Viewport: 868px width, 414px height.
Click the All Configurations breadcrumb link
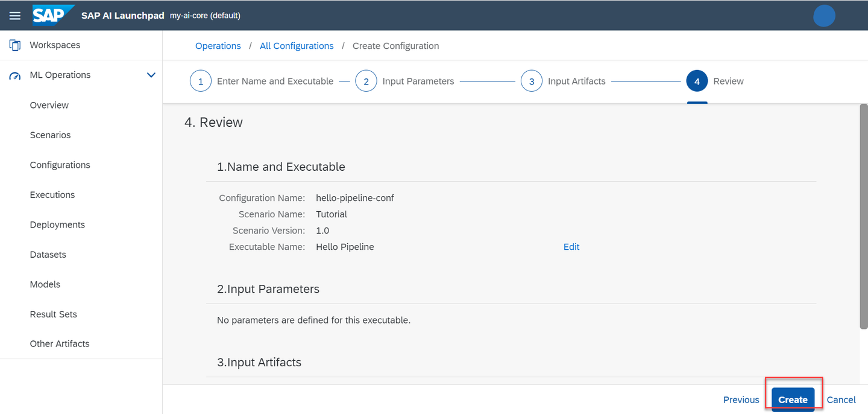297,46
